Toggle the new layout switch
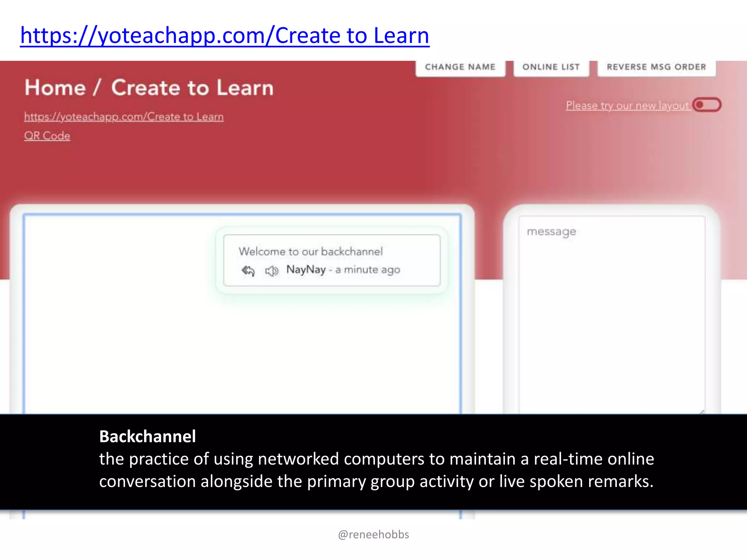Image resolution: width=747 pixels, height=560 pixels. pos(707,105)
